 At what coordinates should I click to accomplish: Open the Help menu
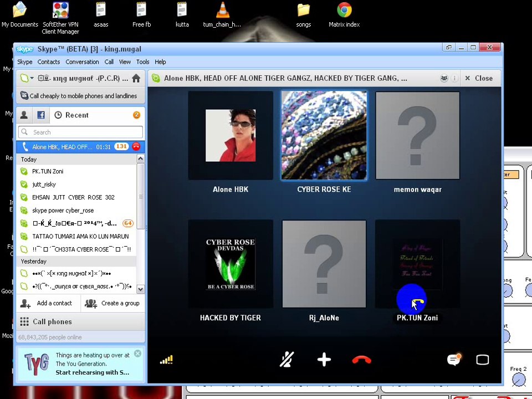click(x=160, y=62)
